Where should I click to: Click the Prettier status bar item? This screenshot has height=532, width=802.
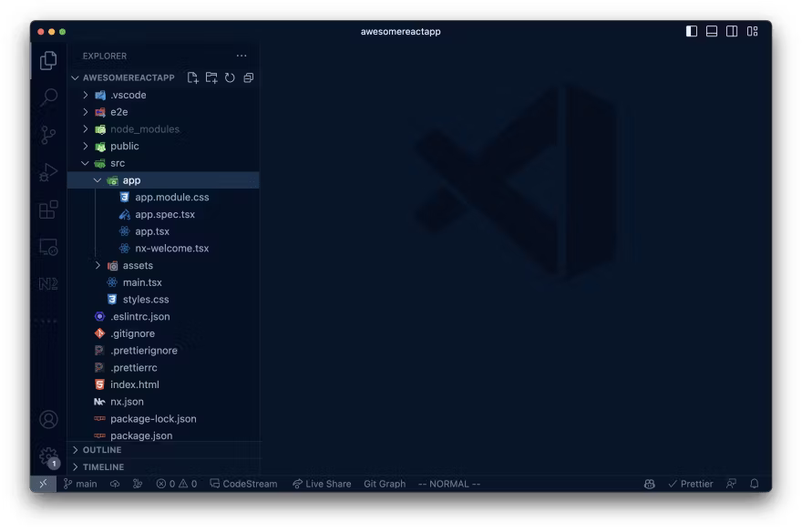[x=691, y=484]
